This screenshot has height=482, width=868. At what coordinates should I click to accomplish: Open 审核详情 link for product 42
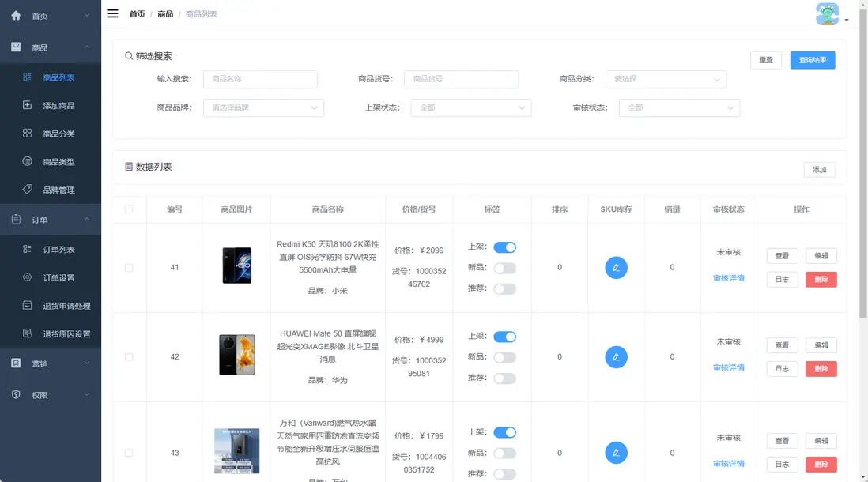tap(729, 367)
